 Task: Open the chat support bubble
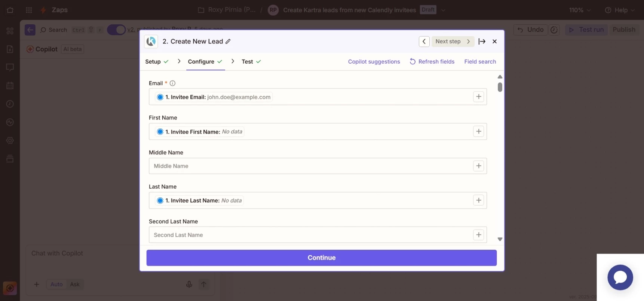(620, 277)
